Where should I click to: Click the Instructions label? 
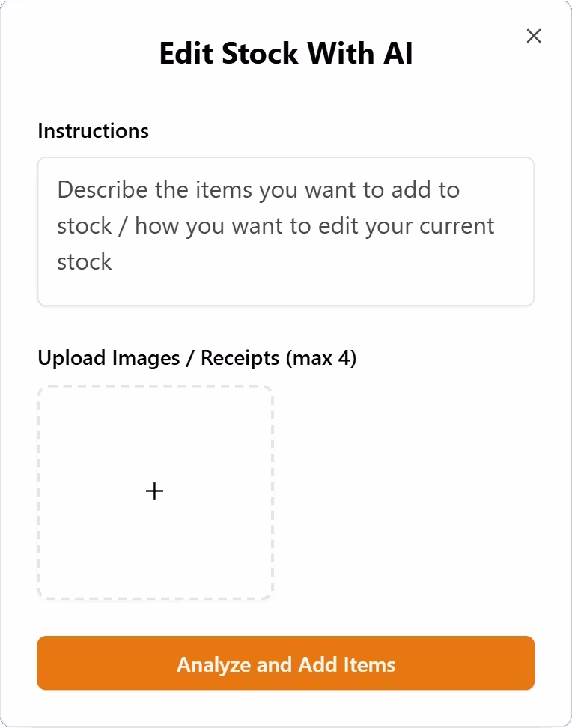(93, 131)
